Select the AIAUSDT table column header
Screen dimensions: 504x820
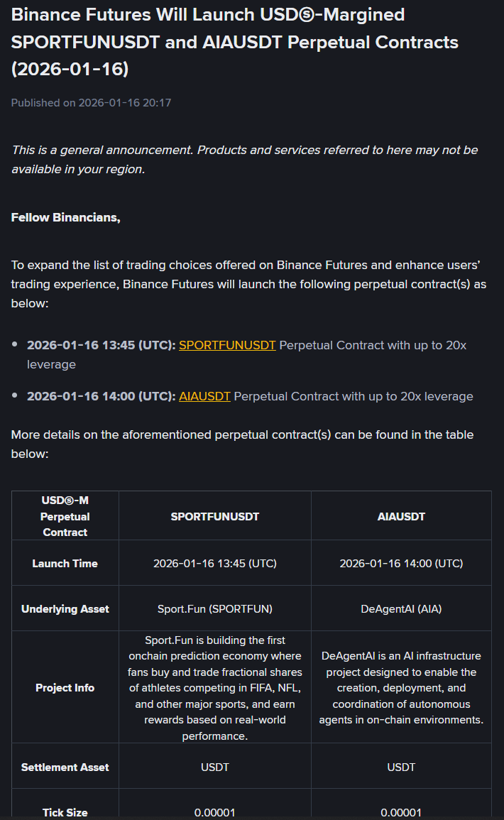[x=401, y=517]
